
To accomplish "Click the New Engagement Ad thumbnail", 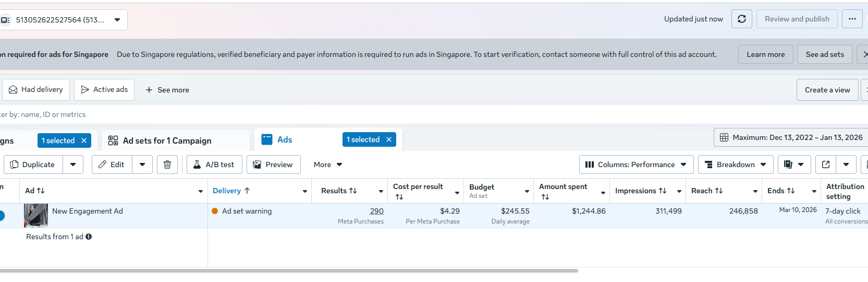I will click(36, 215).
